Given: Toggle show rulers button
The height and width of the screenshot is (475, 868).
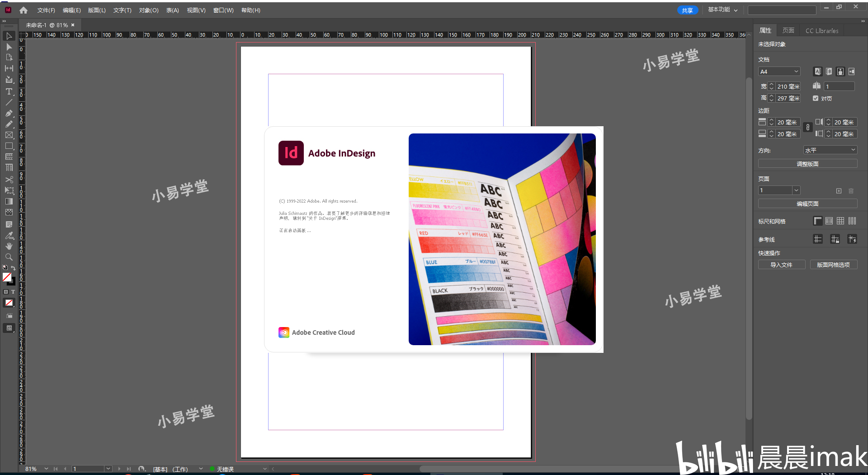Looking at the screenshot, I should click(817, 221).
